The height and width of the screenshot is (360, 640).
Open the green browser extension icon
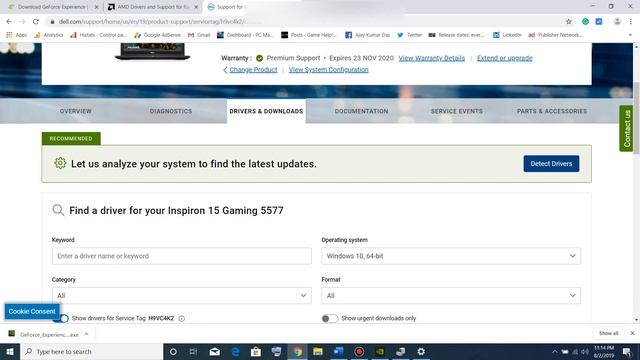pos(585,22)
